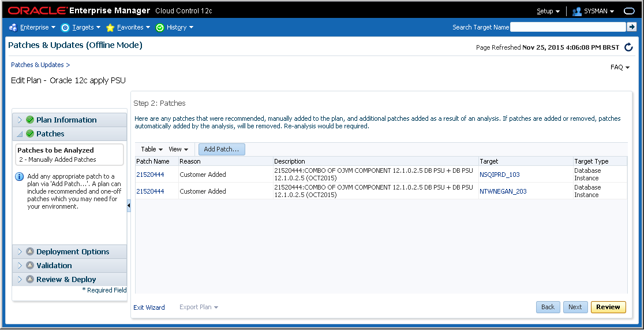Click the Favorites star icon

click(x=110, y=28)
